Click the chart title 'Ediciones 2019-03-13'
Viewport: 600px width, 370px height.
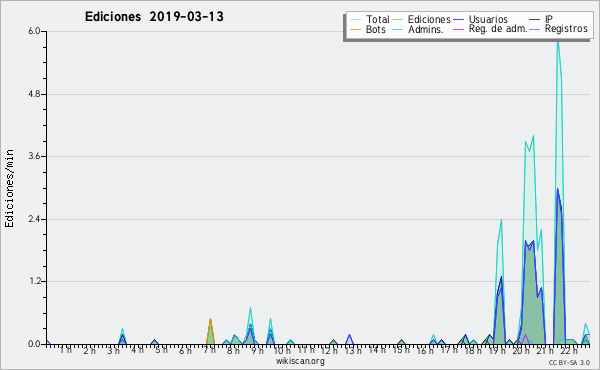click(154, 17)
